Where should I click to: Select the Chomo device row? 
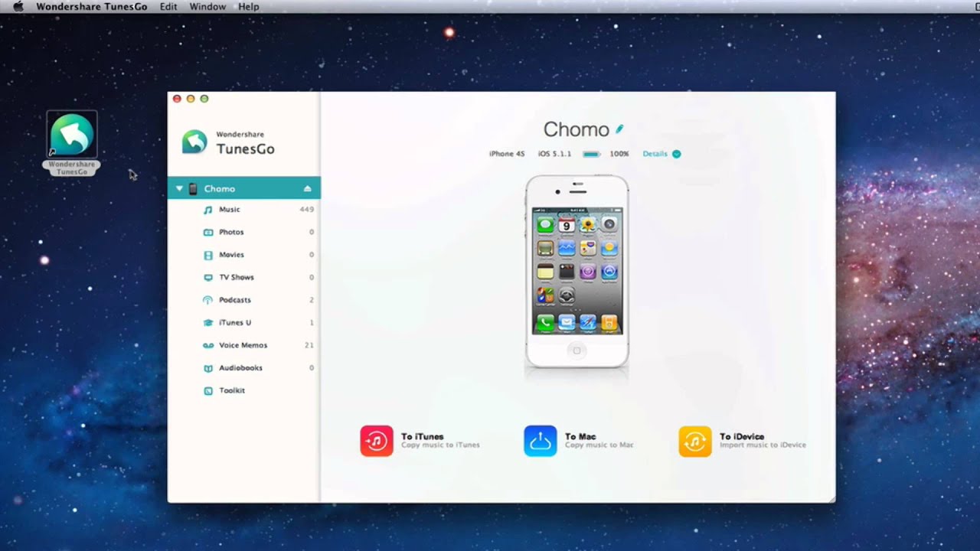tap(244, 188)
